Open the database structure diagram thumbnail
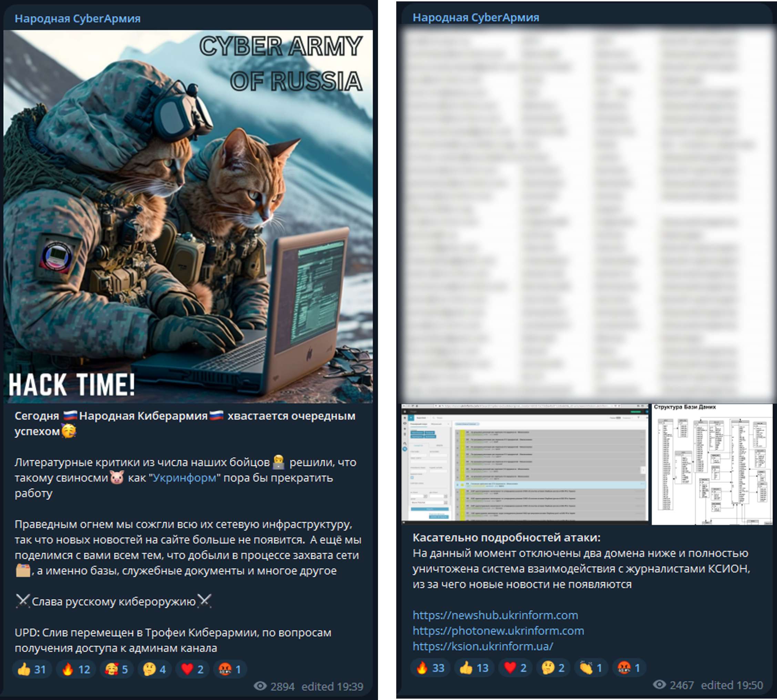 coord(712,464)
